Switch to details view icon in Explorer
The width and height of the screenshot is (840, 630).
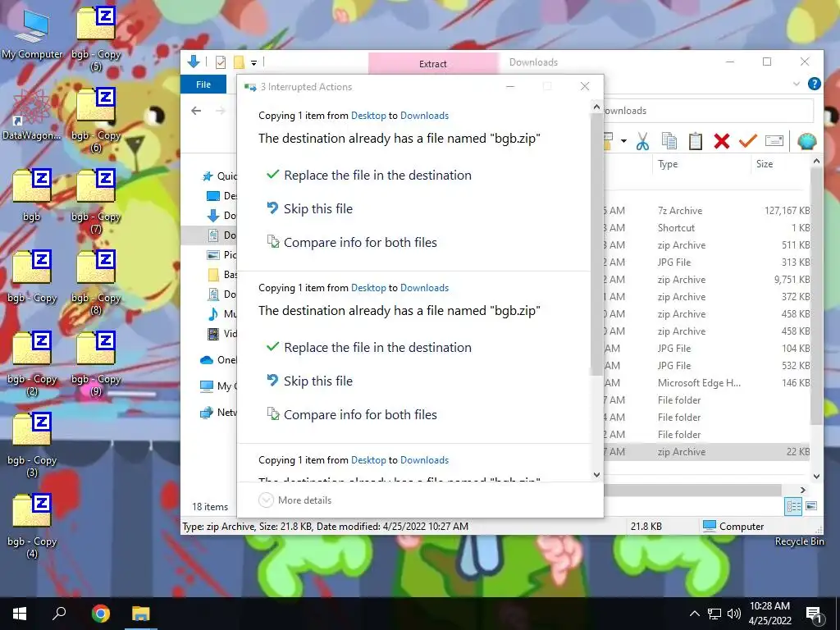(793, 505)
